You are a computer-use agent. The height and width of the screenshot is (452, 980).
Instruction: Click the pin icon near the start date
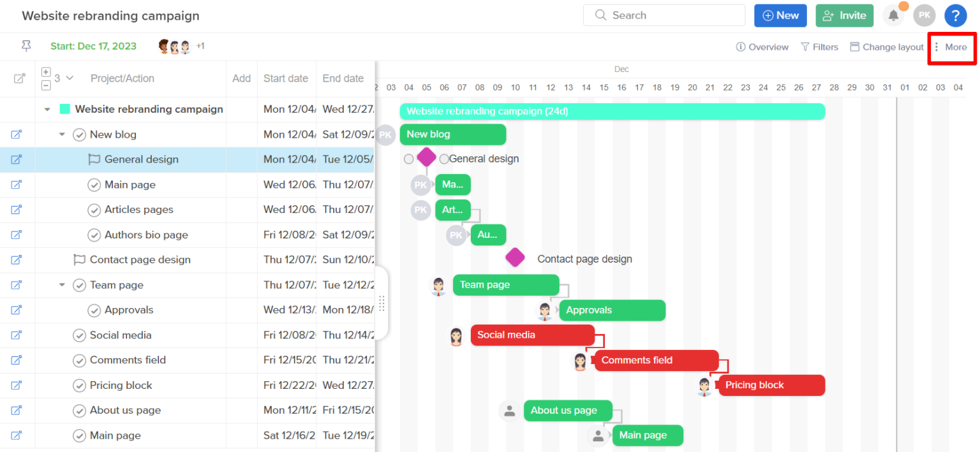point(26,46)
